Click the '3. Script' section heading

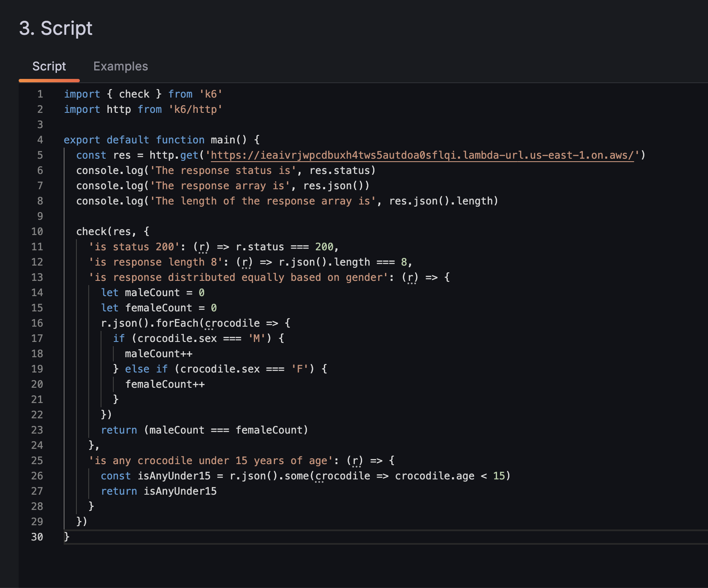pyautogui.click(x=56, y=28)
